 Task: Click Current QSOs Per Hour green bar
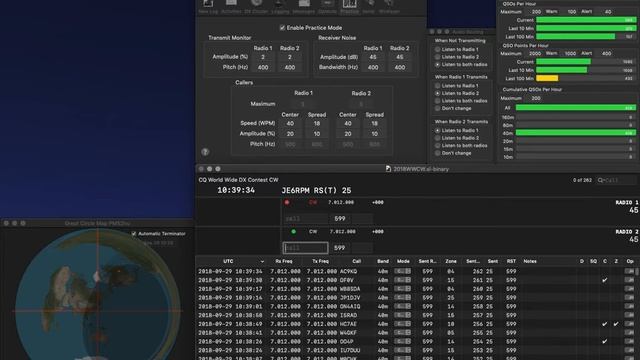586,20
